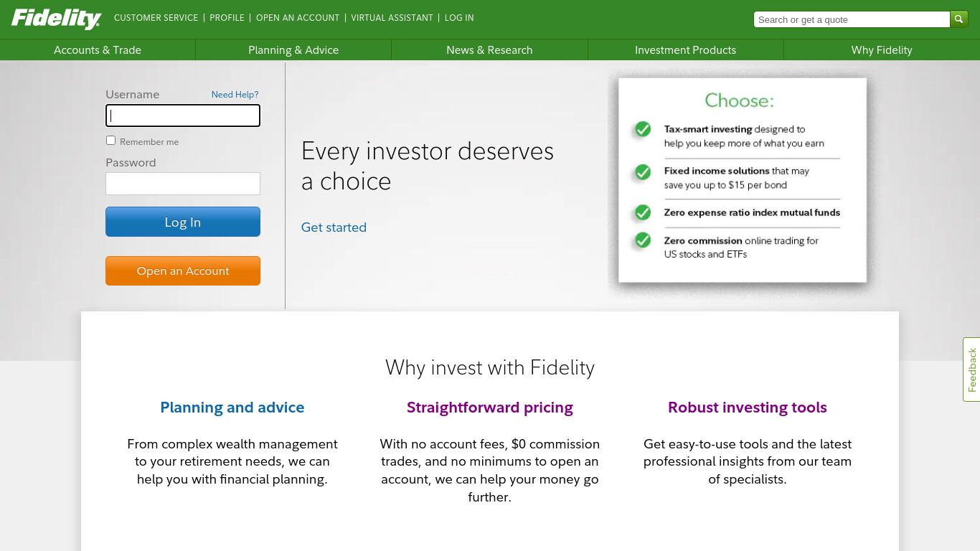Click the orange Open an Account button
The width and height of the screenshot is (980, 551).
183,270
